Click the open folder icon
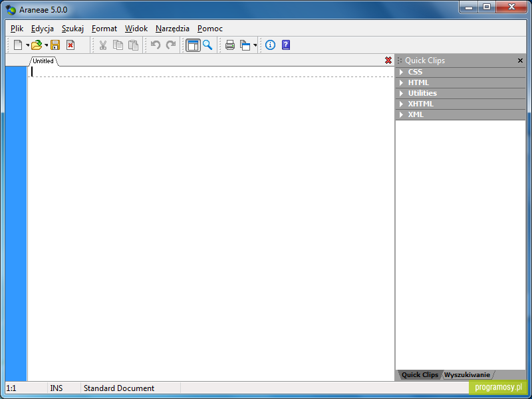This screenshot has width=532, height=399. click(x=37, y=45)
